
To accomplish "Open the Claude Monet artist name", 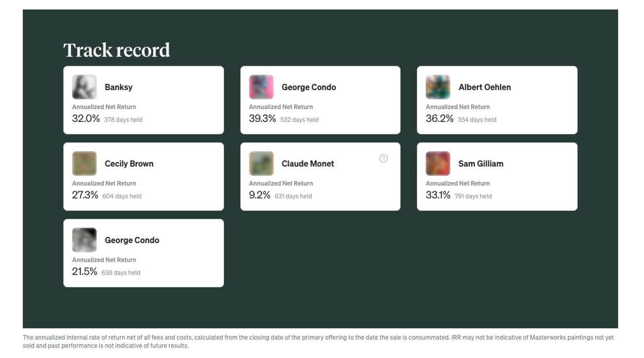I will pos(307,164).
